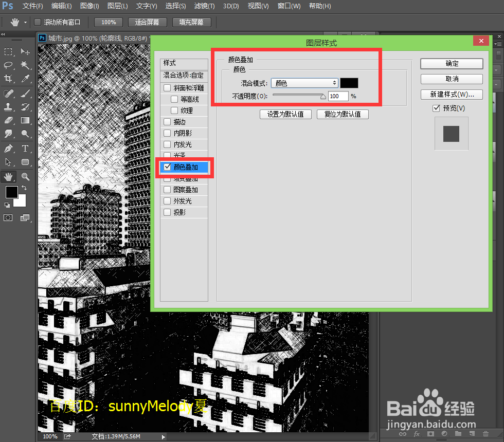Select the Move tool

25,52
